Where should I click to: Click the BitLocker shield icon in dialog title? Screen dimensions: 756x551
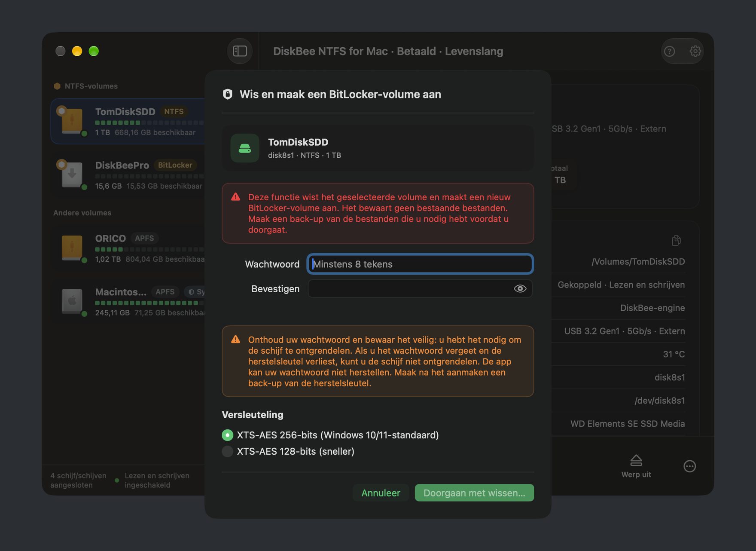click(x=228, y=94)
